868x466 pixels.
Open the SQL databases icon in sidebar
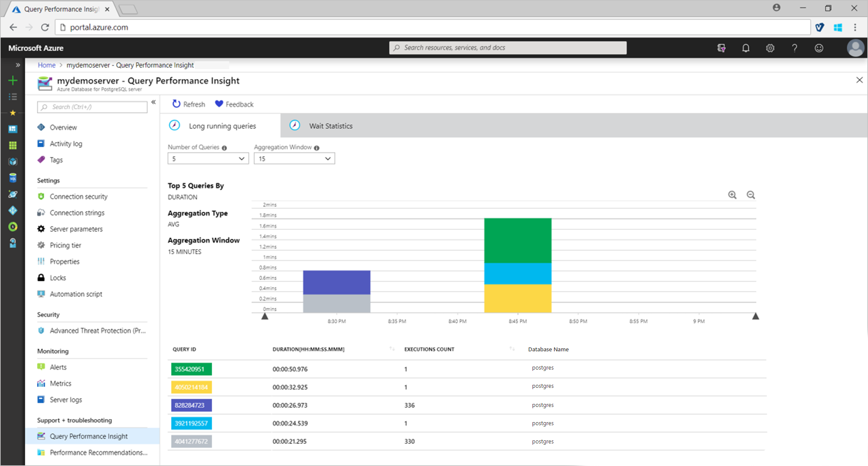coord(13,178)
